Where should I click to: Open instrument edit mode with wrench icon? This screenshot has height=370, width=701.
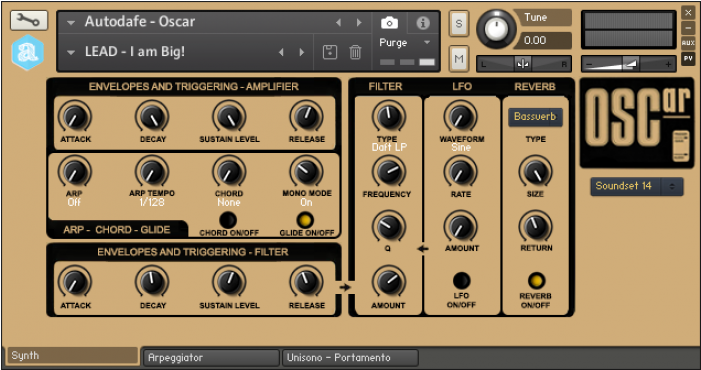pos(29,21)
